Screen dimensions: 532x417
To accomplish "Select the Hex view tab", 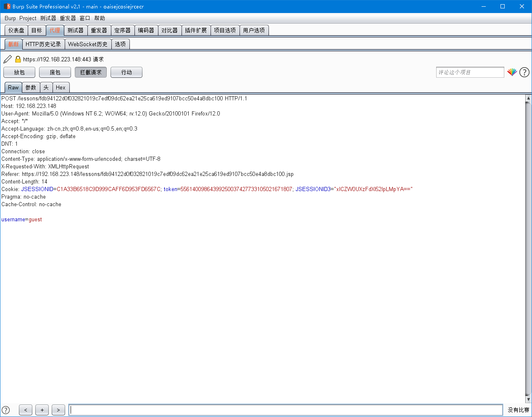I will pyautogui.click(x=61, y=87).
